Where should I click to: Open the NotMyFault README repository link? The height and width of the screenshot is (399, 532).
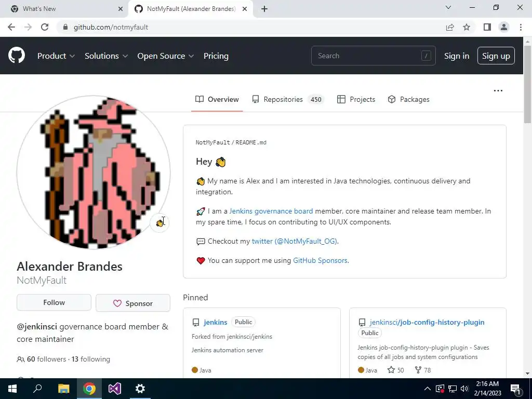[212, 142]
